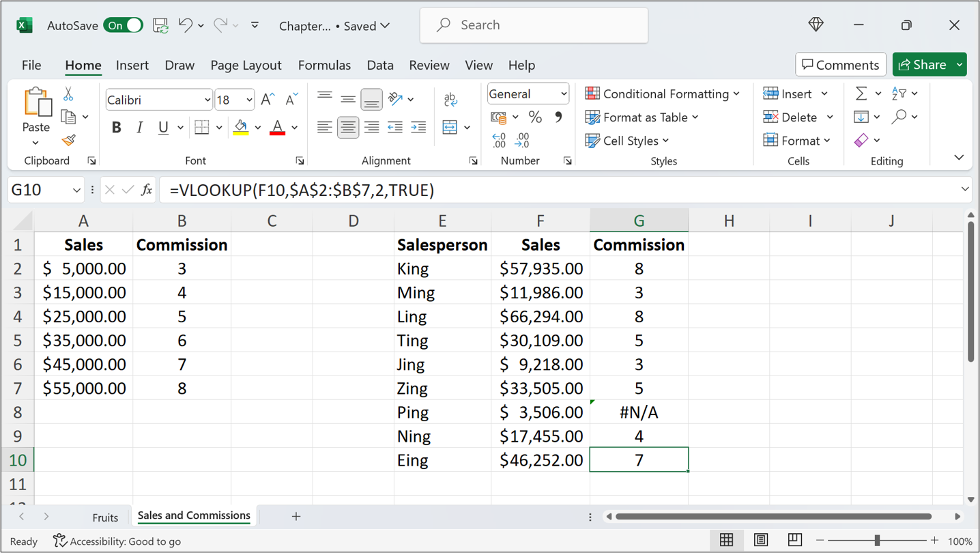Open the General number format dropdown
This screenshot has height=553, width=980.
tap(564, 94)
